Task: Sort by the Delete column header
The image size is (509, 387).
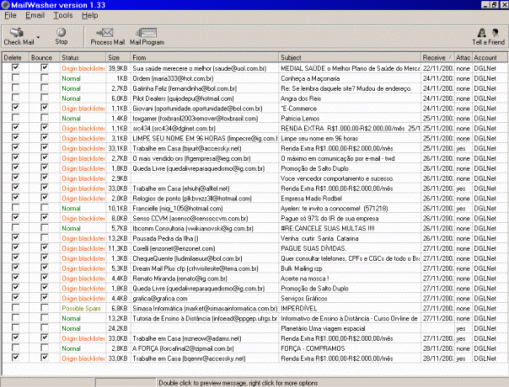Action: [16, 57]
